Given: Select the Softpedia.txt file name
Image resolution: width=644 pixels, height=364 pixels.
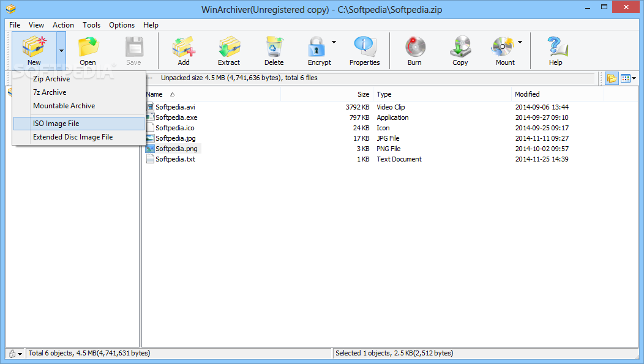Looking at the screenshot, I should 175,159.
